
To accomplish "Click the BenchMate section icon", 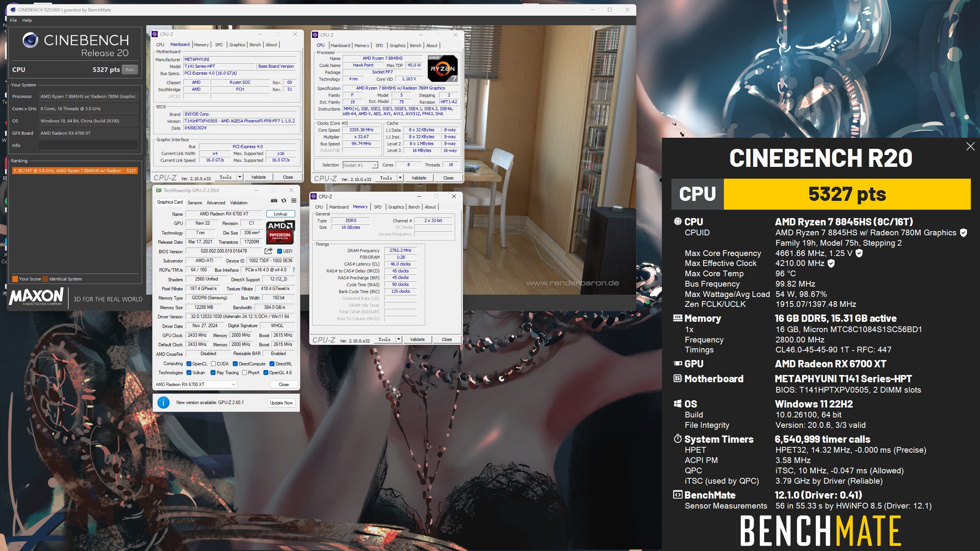I will click(x=678, y=495).
